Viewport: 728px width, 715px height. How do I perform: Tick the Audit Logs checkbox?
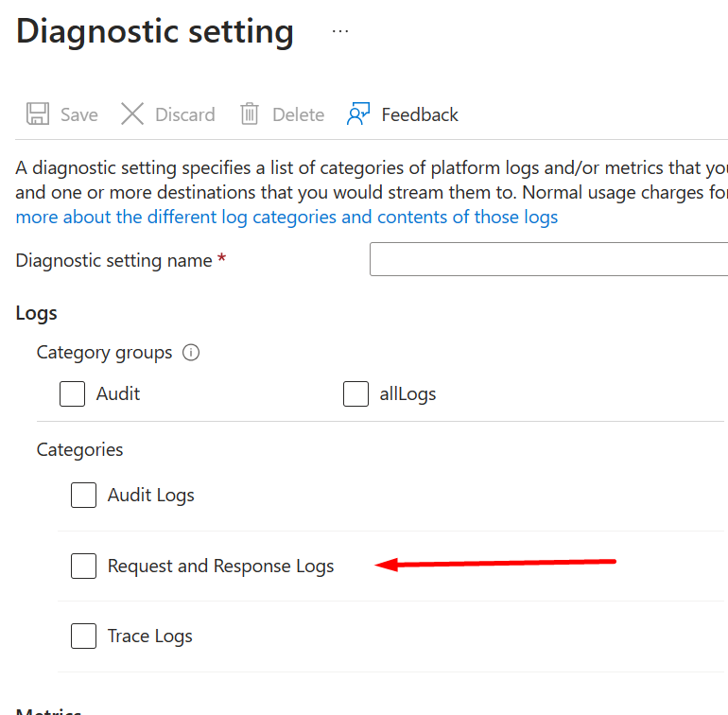click(84, 495)
